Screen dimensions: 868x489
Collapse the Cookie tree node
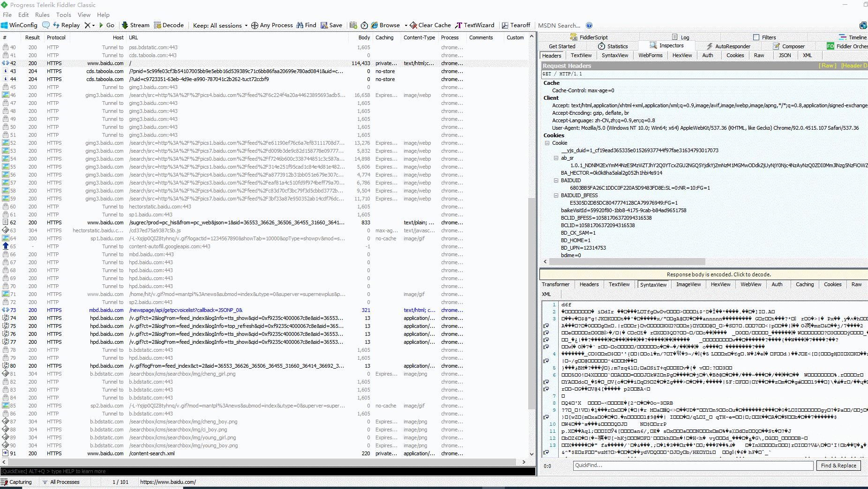tap(547, 143)
